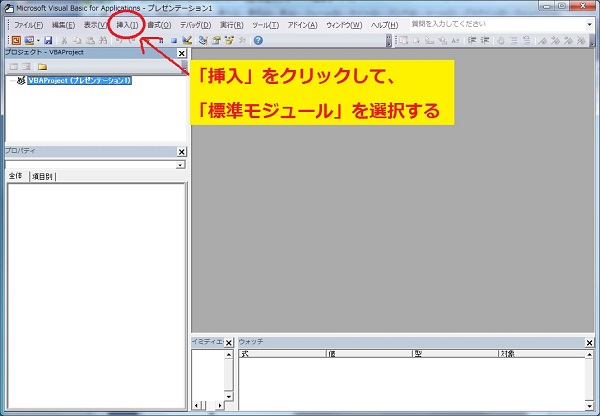Viewport: 600px width, 416px height.
Task: Click the 質問を入力してください help box
Action: (497, 24)
